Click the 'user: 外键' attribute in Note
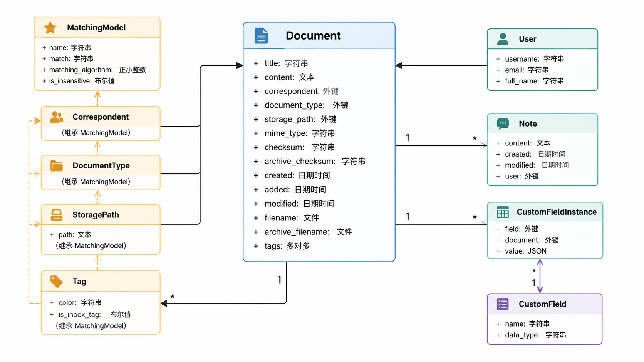This screenshot has height=362, width=644. pyautogui.click(x=517, y=176)
